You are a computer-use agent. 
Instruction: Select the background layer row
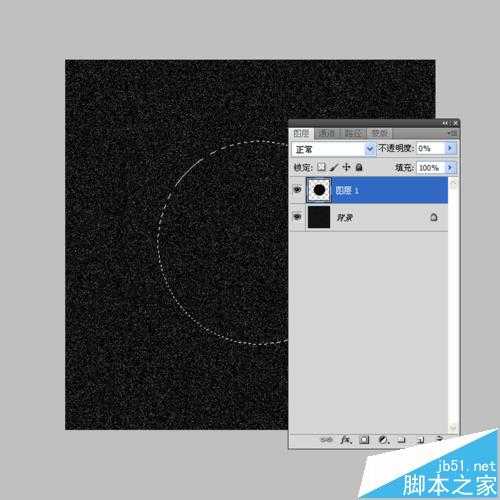coord(369,217)
